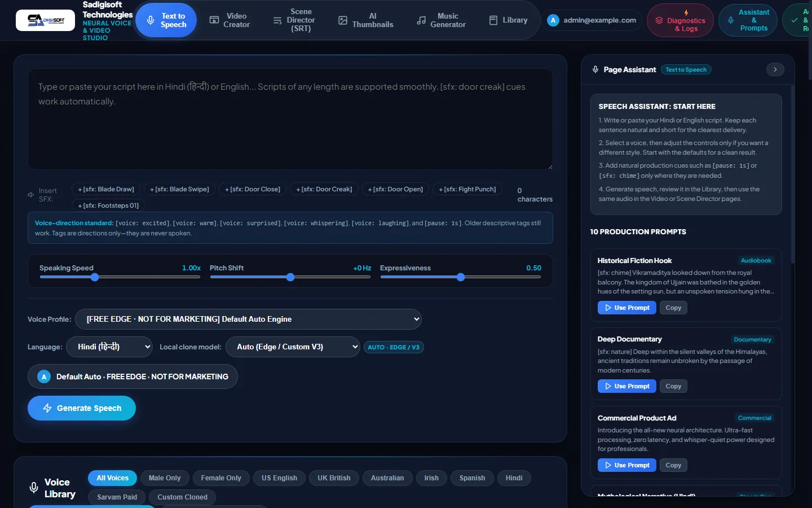Viewport: 812px width, 508px height.
Task: Insert the sfx: Fight Punch cue
Action: point(467,189)
